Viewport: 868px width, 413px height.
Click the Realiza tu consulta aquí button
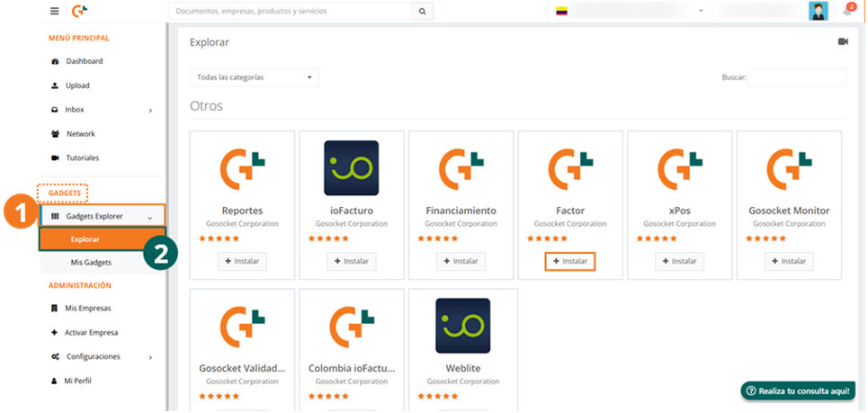[x=798, y=391]
